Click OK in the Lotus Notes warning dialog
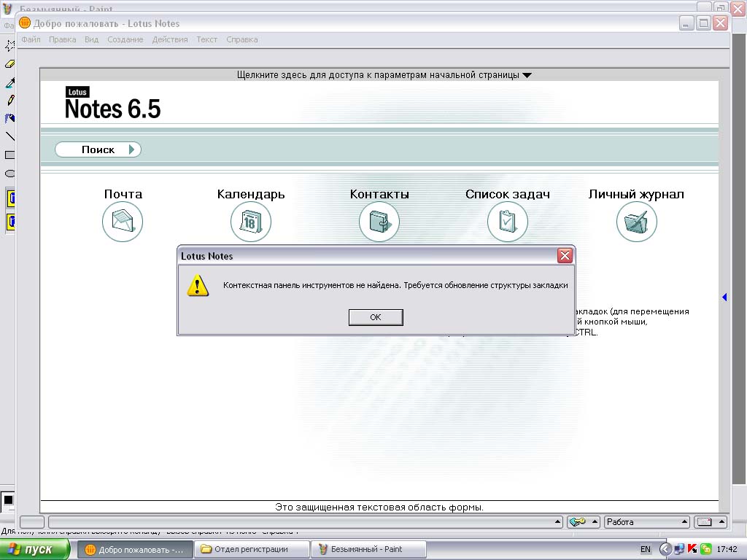The image size is (747, 560). coord(376,317)
